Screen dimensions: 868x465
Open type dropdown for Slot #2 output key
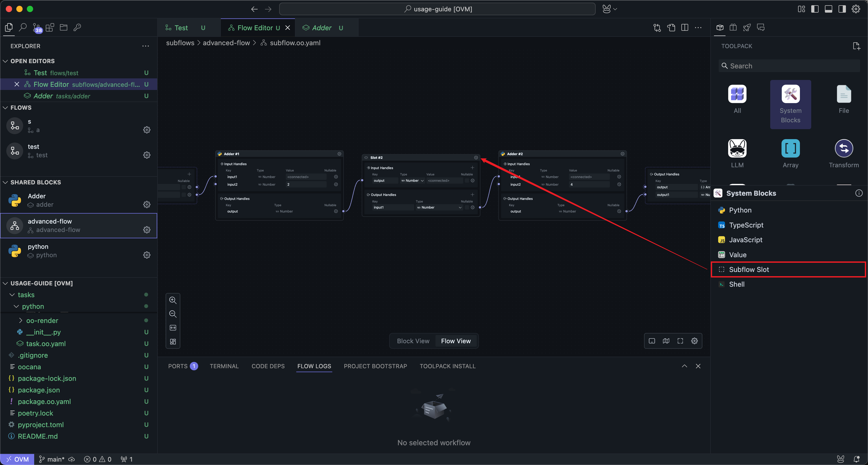pyautogui.click(x=412, y=181)
